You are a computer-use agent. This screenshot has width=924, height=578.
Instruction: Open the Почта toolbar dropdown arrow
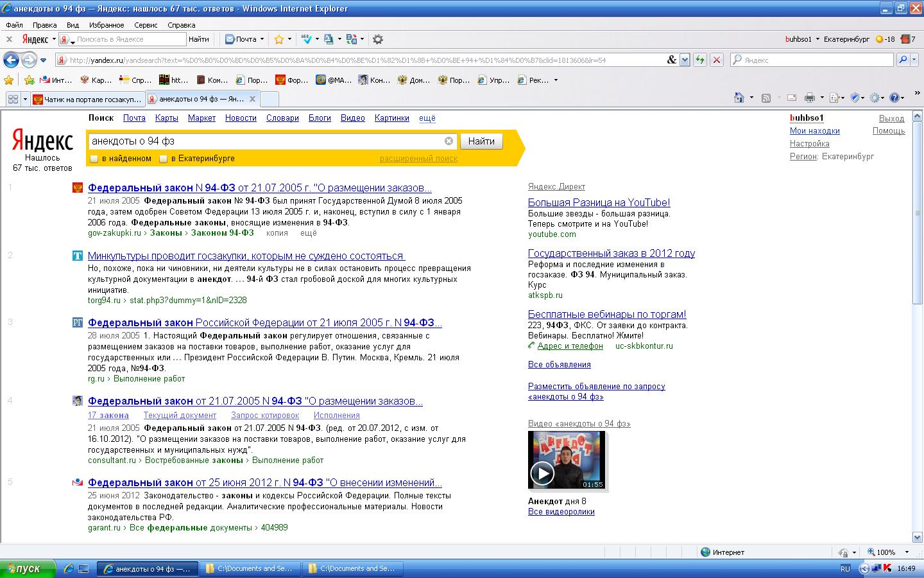point(262,39)
